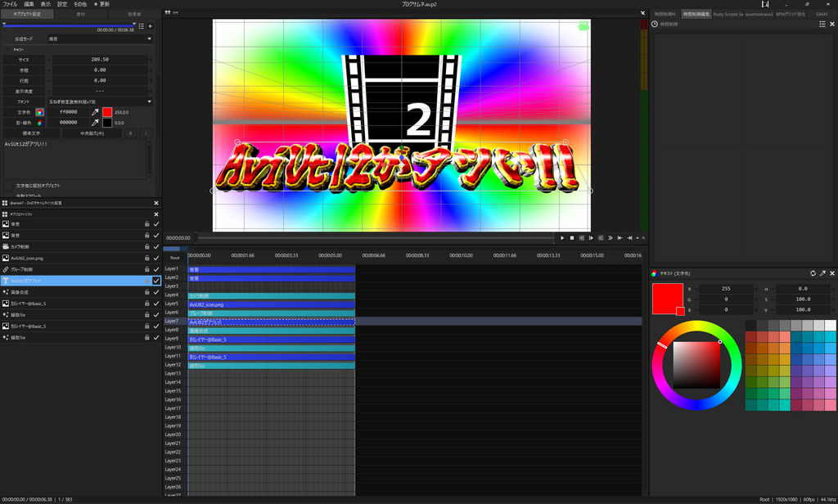Click the Layer7 label in the timeline
The image size is (838, 504).
point(172,322)
